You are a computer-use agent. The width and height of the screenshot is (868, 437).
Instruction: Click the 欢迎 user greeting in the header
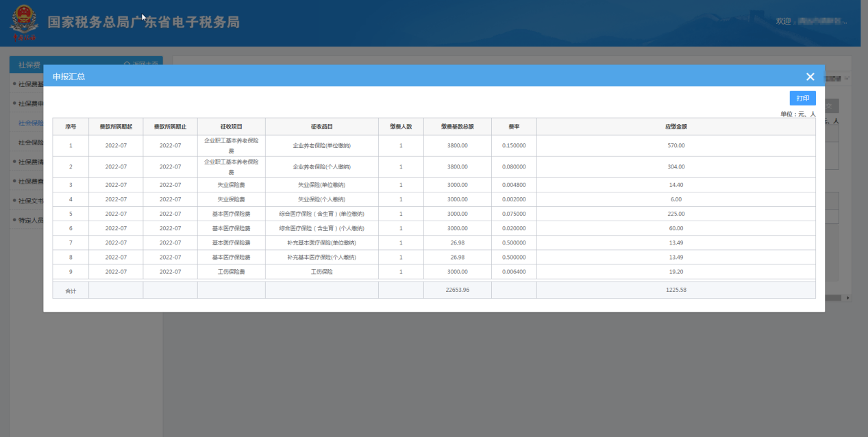coord(783,22)
